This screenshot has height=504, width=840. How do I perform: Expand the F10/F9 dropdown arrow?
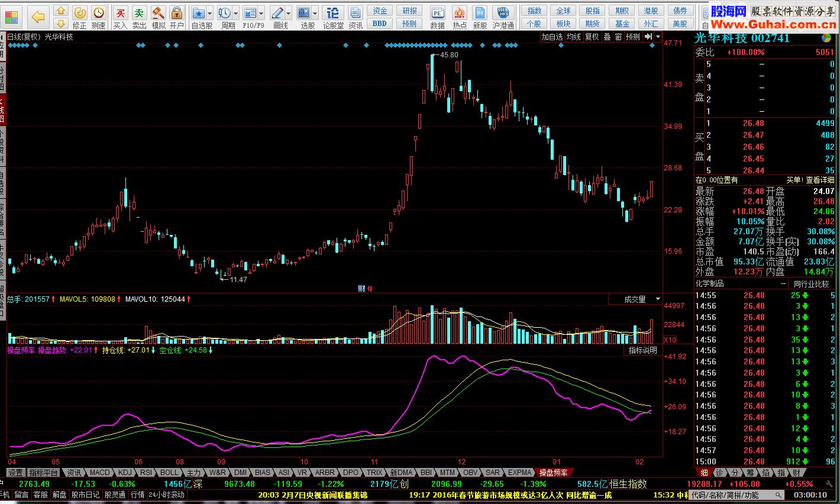pyautogui.click(x=261, y=14)
